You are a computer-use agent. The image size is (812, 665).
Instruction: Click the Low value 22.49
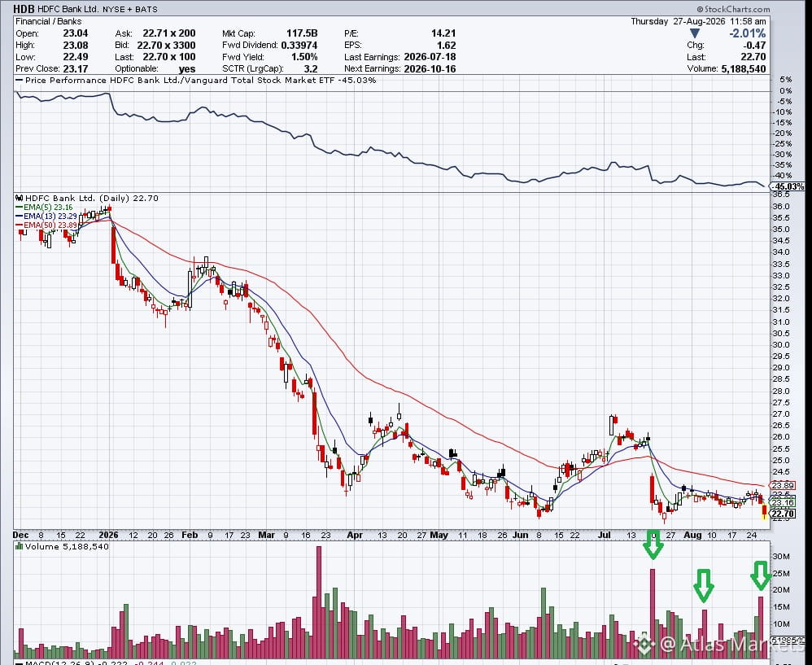[x=75, y=57]
